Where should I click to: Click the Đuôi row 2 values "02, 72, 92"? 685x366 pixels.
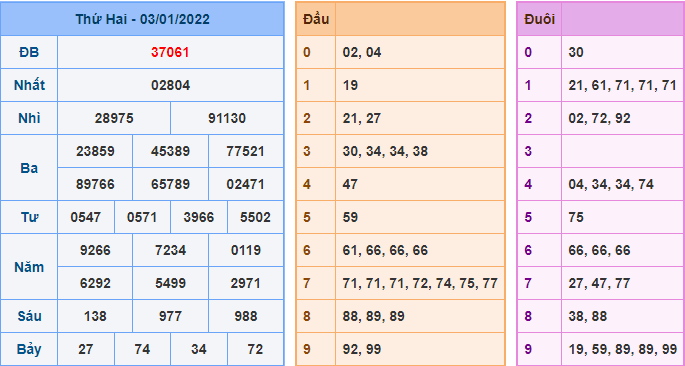[599, 118]
